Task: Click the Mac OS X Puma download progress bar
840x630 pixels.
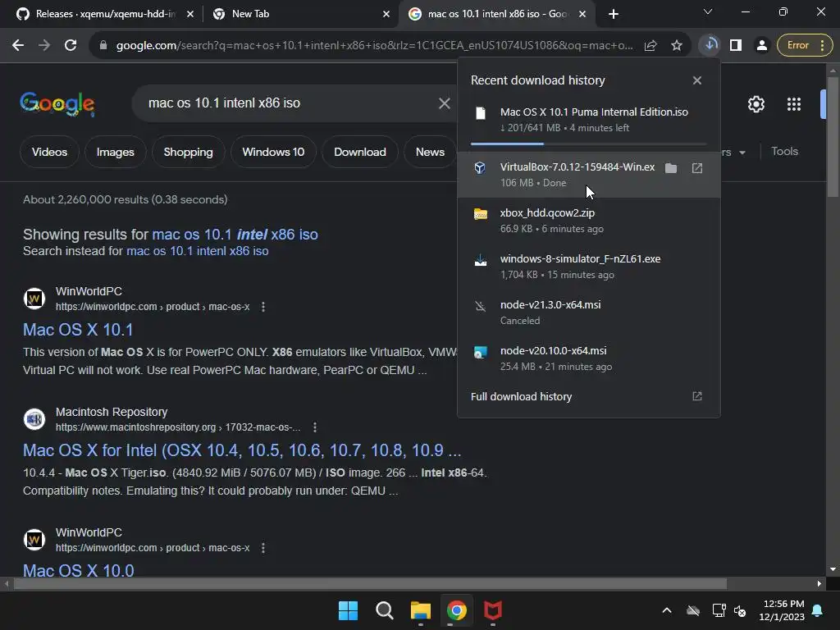Action: 588,144
